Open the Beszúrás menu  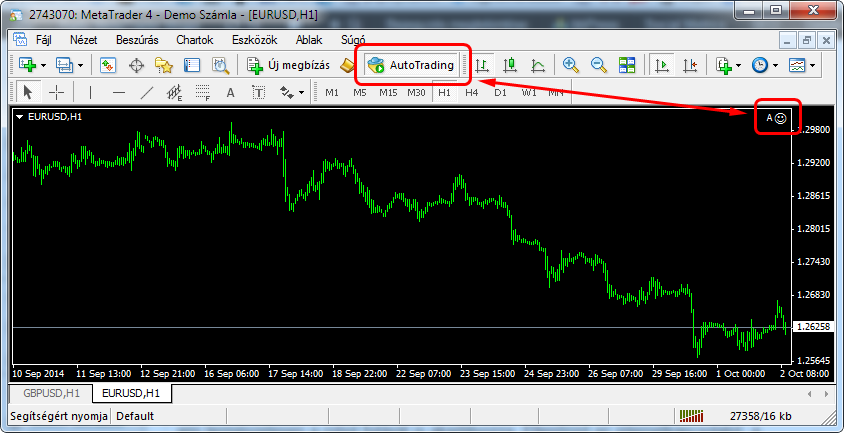click(x=137, y=40)
